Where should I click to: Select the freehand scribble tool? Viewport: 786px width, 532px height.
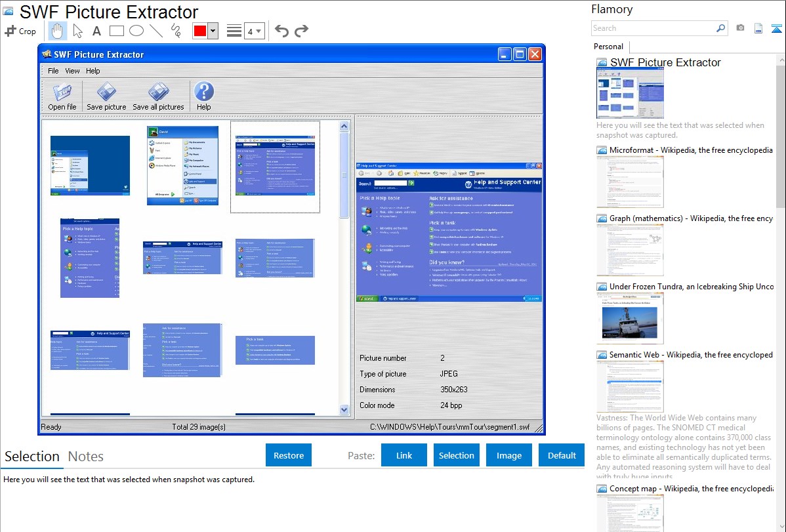pos(176,31)
